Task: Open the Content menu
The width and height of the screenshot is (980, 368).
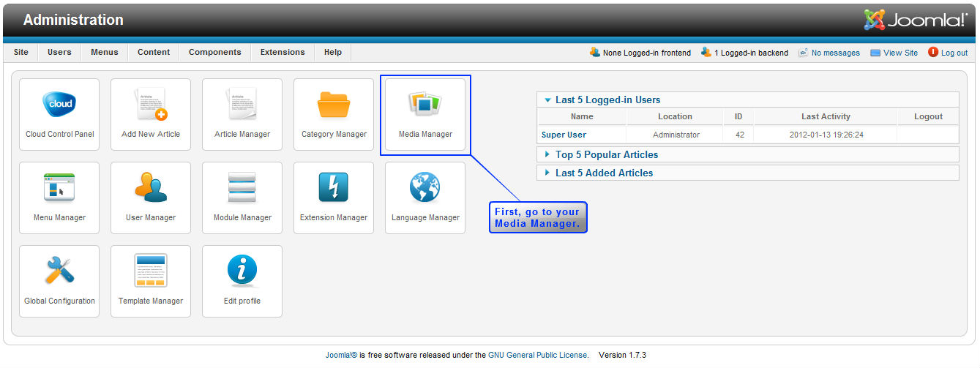Action: click(154, 52)
